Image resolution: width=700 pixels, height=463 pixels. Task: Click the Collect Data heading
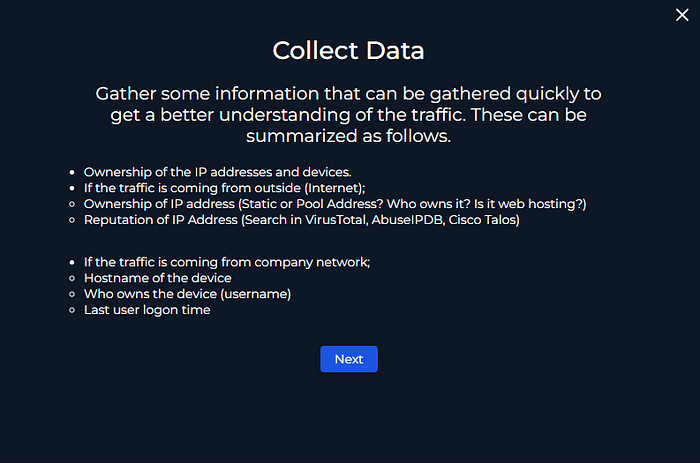pos(348,50)
